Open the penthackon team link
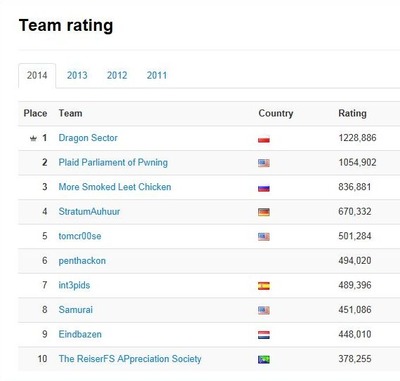The image size is (400, 381). click(x=82, y=261)
